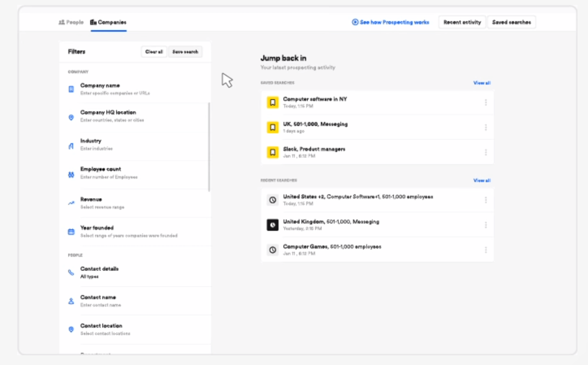This screenshot has height=365, width=588.
Task: Open three-dot menu for UK, 501-1,000, Messaging
Action: [486, 128]
